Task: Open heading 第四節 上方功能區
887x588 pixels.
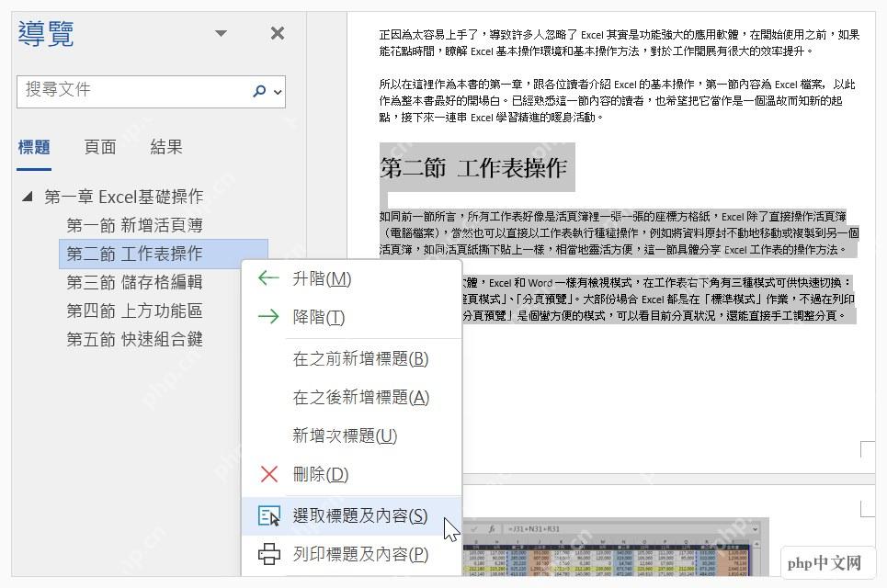Action: (134, 311)
